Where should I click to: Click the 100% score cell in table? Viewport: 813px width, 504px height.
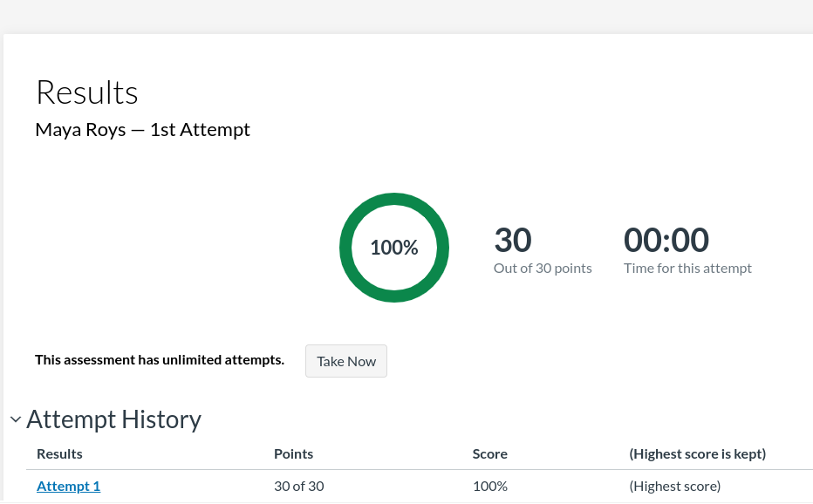coord(489,487)
